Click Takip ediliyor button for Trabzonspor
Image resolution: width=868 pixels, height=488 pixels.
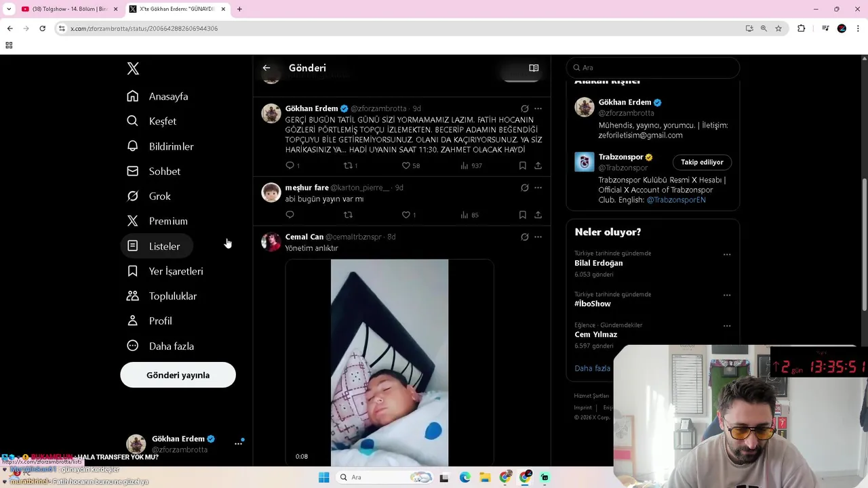pyautogui.click(x=702, y=162)
